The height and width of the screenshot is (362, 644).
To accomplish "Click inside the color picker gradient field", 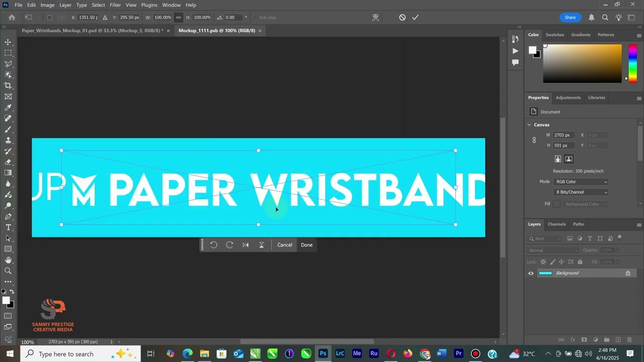I will [x=583, y=63].
